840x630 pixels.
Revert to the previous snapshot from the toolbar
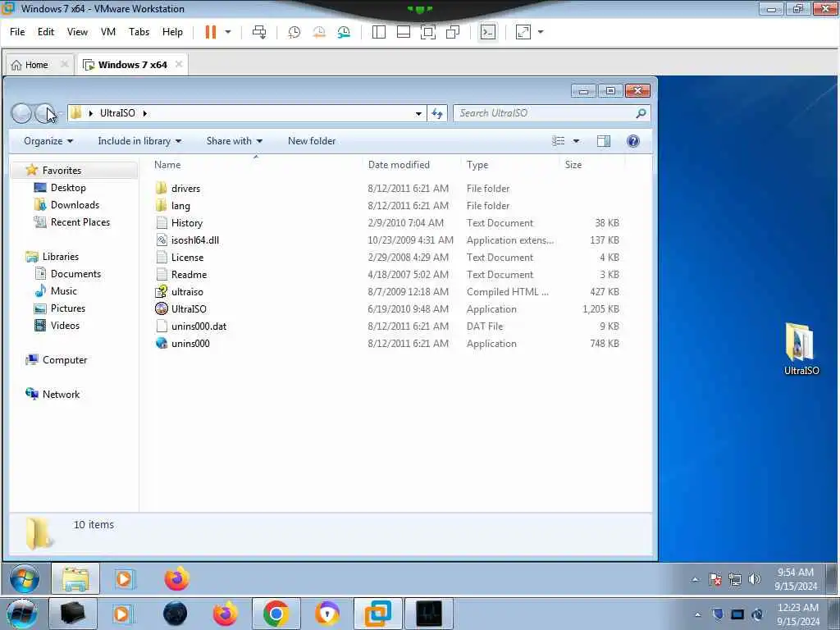click(x=319, y=32)
